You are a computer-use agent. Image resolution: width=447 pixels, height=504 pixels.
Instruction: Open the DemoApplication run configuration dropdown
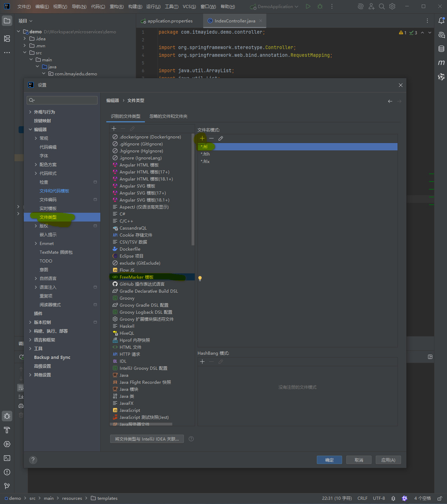[x=274, y=6]
